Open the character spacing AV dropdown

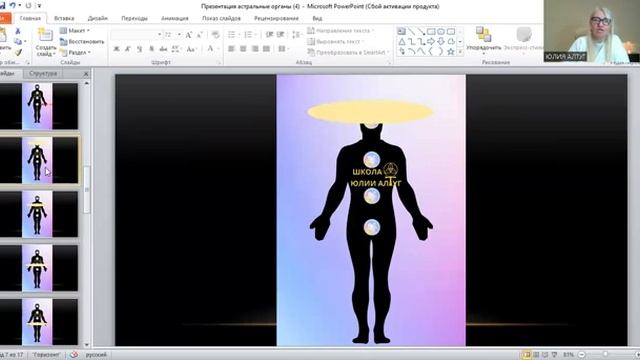[x=176, y=49]
